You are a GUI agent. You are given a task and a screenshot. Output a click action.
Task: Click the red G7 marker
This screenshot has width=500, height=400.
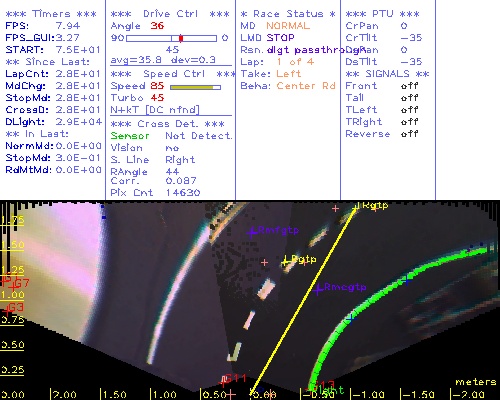(x=14, y=286)
